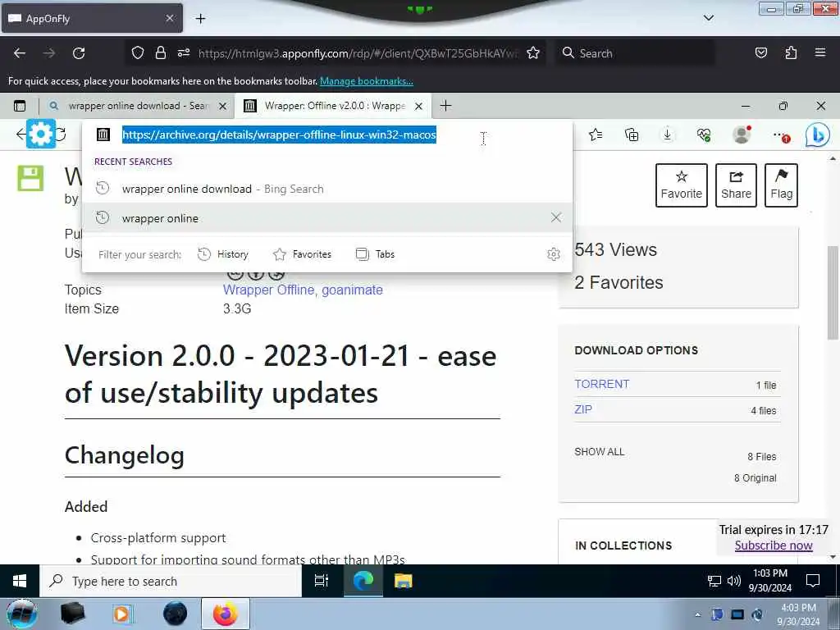Open Save to Pocket in Firefox
The width and height of the screenshot is (840, 630).
click(760, 53)
